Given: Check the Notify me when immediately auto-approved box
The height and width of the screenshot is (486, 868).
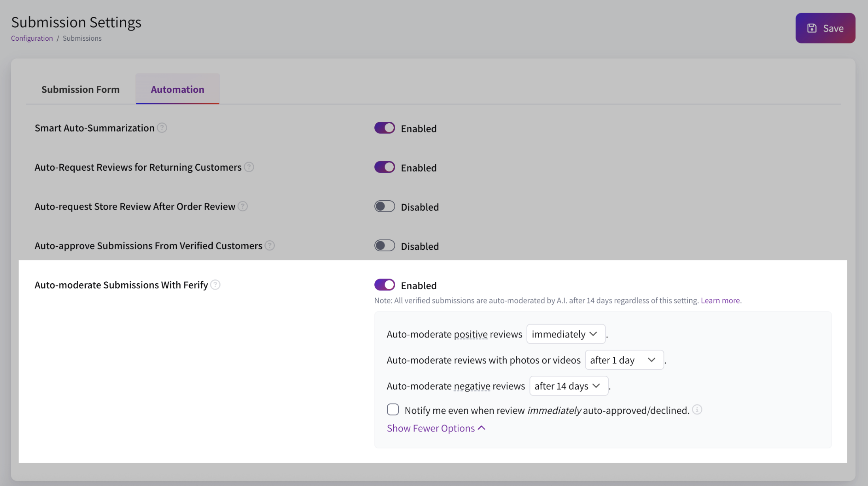Looking at the screenshot, I should pos(393,410).
